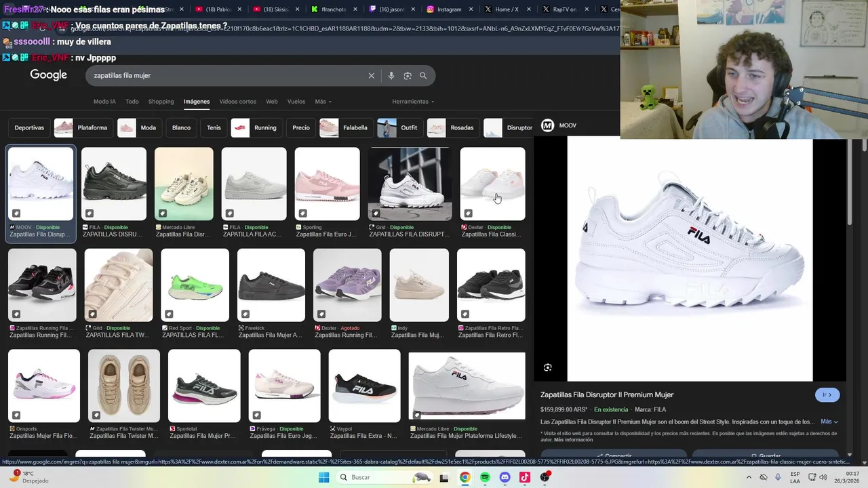The height and width of the screenshot is (488, 868).
Task: Select the Vuelos results tab
Action: tap(296, 102)
